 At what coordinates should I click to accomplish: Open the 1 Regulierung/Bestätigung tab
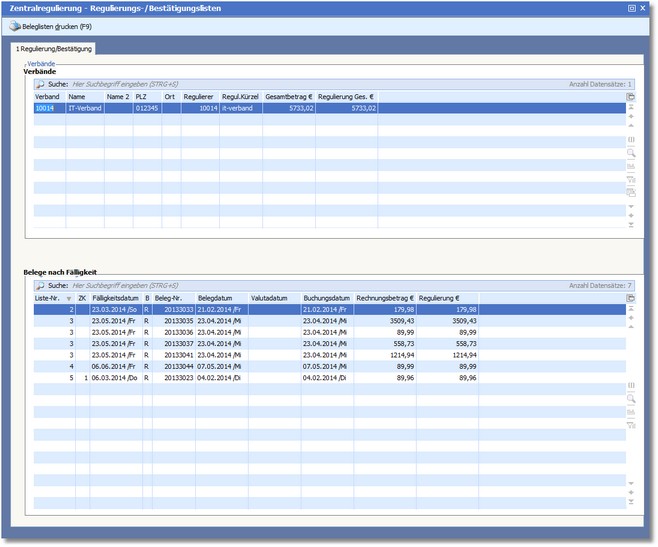[54, 48]
